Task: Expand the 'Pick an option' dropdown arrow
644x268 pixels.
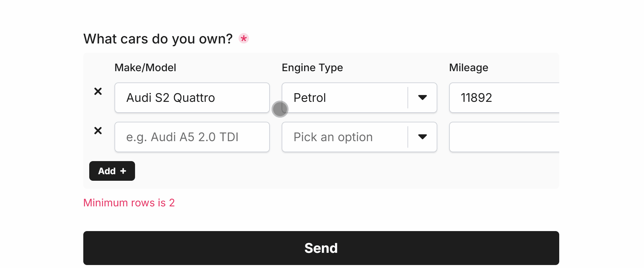Action: pos(422,137)
